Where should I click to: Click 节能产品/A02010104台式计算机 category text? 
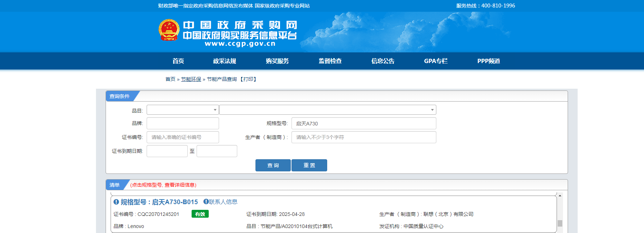coord(296,226)
